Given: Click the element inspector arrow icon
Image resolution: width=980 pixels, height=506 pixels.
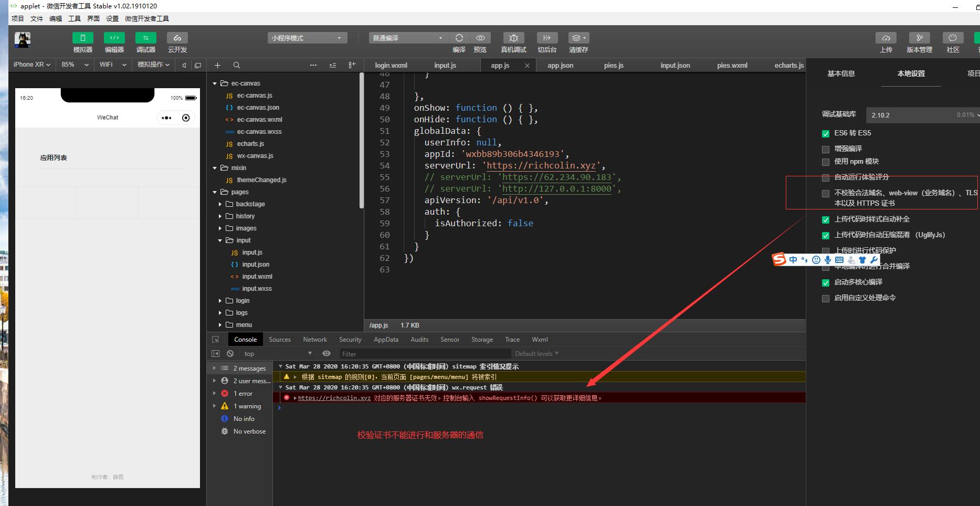Looking at the screenshot, I should tap(215, 340).
